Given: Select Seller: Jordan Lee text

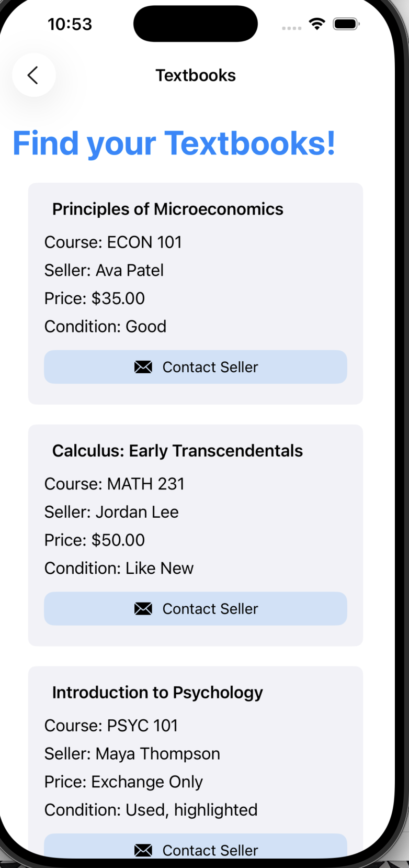Looking at the screenshot, I should pyautogui.click(x=111, y=512).
